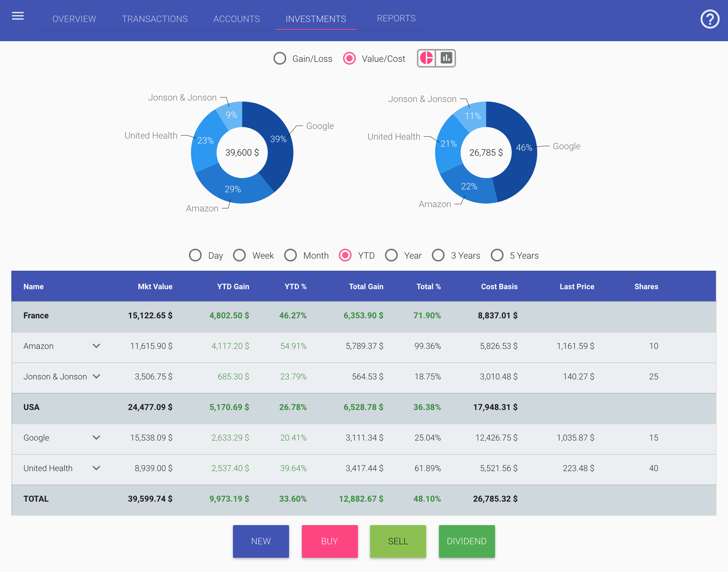Image resolution: width=728 pixels, height=572 pixels.
Task: Open the Help question mark icon
Action: pos(710,19)
